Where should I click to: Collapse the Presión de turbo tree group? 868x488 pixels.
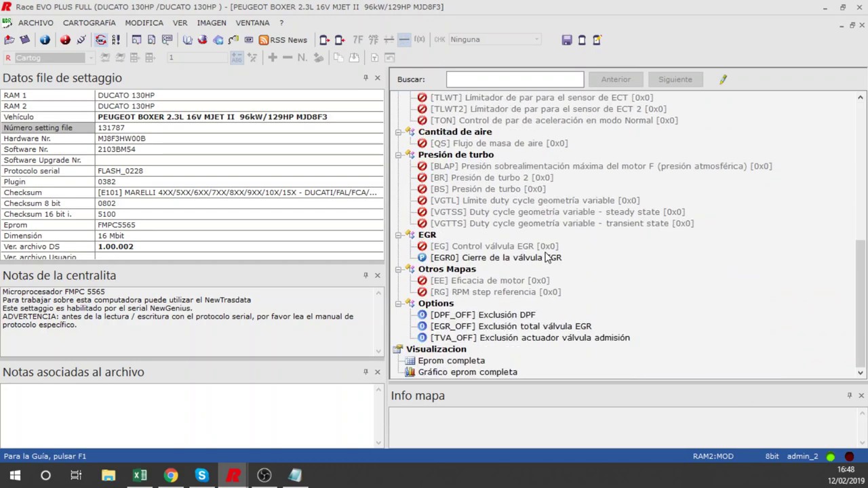click(x=398, y=155)
